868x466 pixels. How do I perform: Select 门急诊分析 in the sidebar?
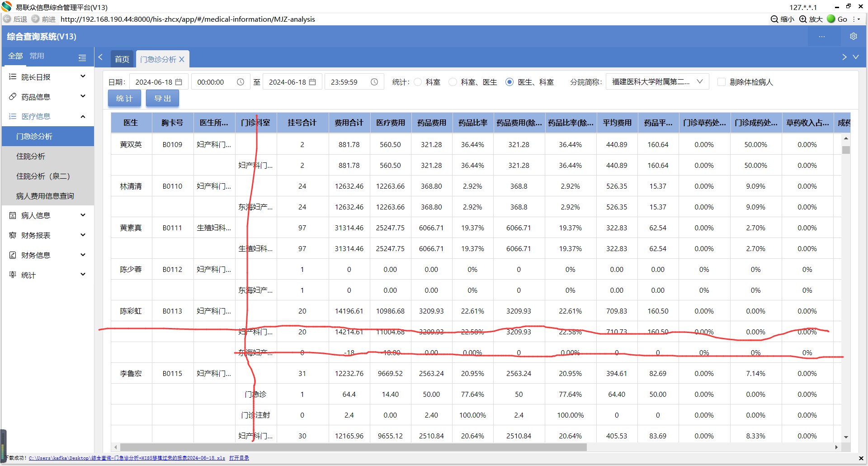click(x=48, y=136)
